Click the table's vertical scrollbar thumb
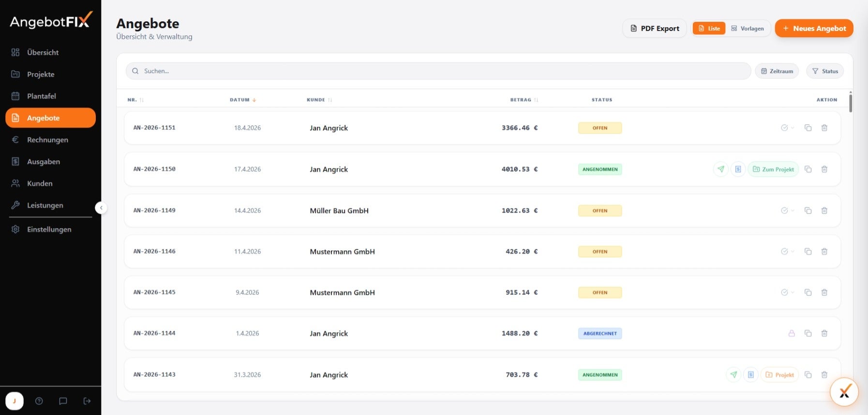Screen dimensions: 868x415 850,103
